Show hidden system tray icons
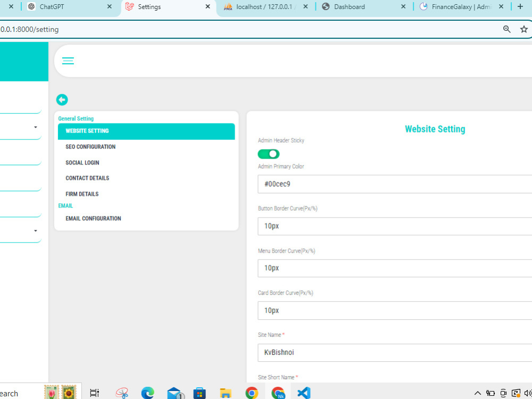The image size is (532, 399). (x=477, y=394)
